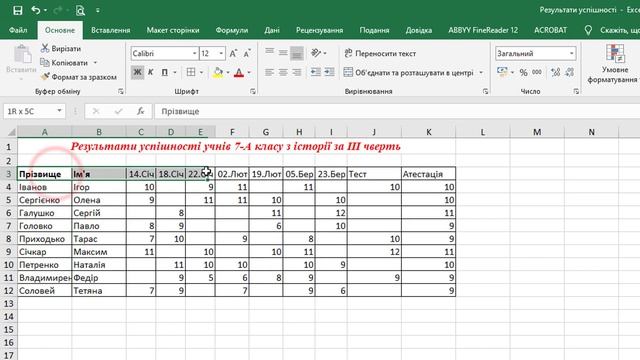Image resolution: width=640 pixels, height=360 pixels.
Task: Open the font color dropdown arrow
Action: point(249,72)
